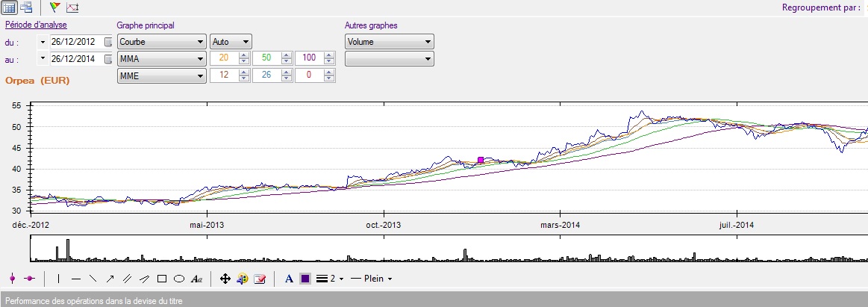
Task: Select the horizontal line drawing tool
Action: pyautogui.click(x=76, y=279)
